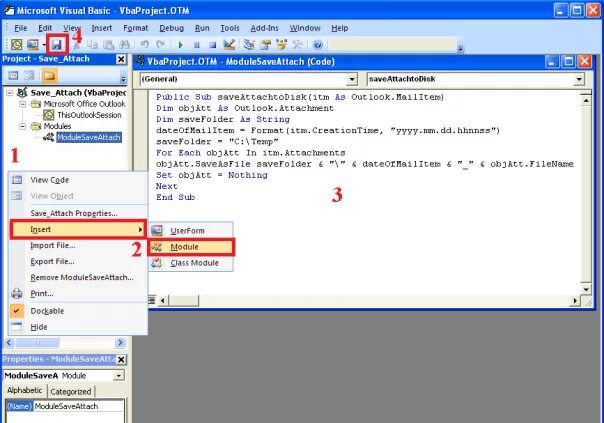Toggle Folders icon in the Project panel
This screenshot has width=604, height=423.
49,75
